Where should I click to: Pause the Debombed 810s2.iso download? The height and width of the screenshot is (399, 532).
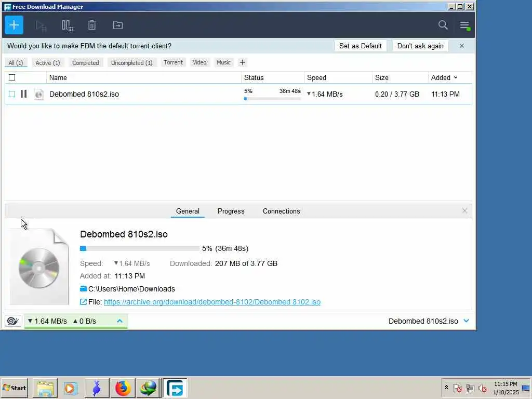click(23, 94)
